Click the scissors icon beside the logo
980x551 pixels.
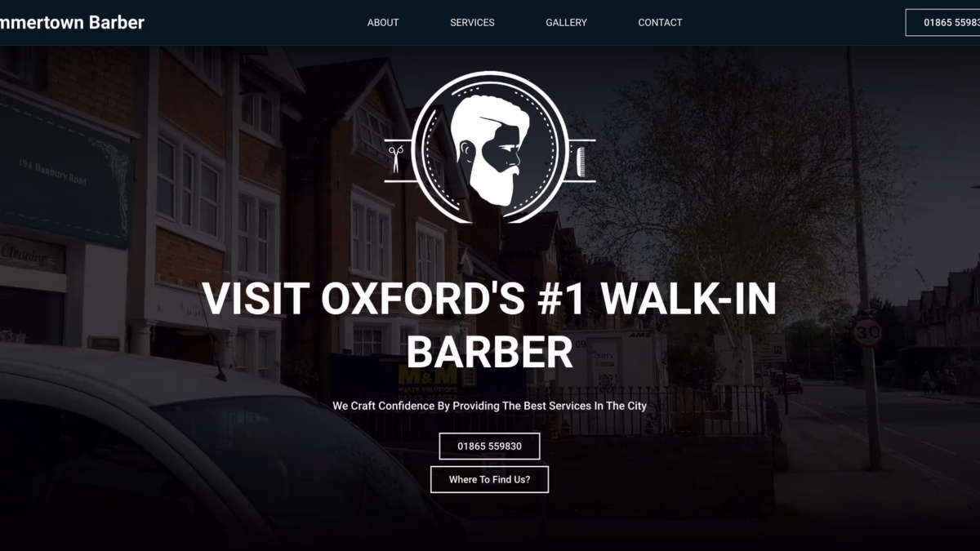tap(395, 159)
